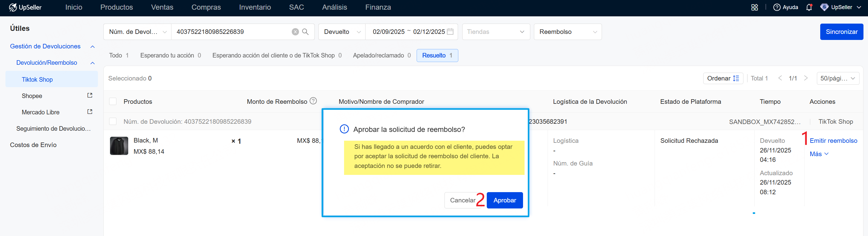The height and width of the screenshot is (236, 868).
Task: Open the Tiendas dropdown
Action: pos(496,32)
